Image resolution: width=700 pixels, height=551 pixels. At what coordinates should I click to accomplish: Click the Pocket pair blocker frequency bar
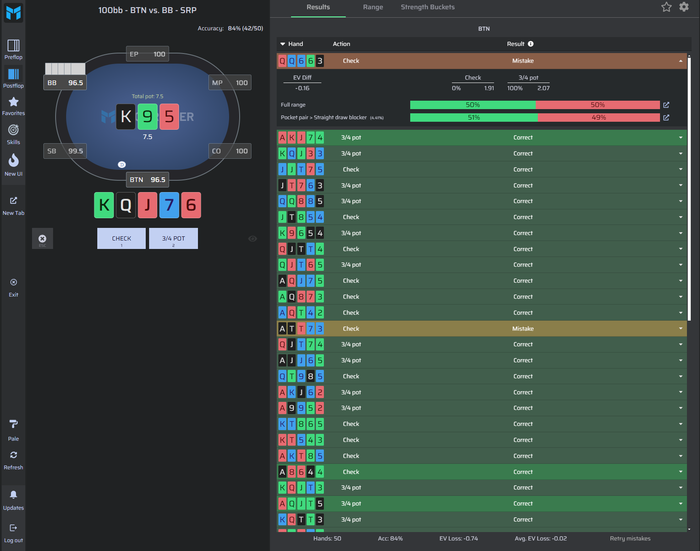pos(535,118)
